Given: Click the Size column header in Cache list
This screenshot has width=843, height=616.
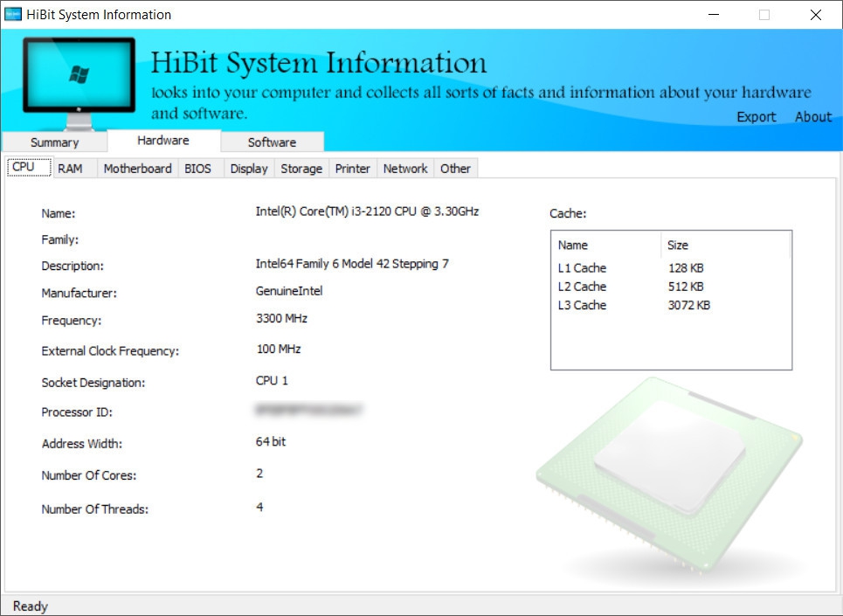Looking at the screenshot, I should point(725,246).
